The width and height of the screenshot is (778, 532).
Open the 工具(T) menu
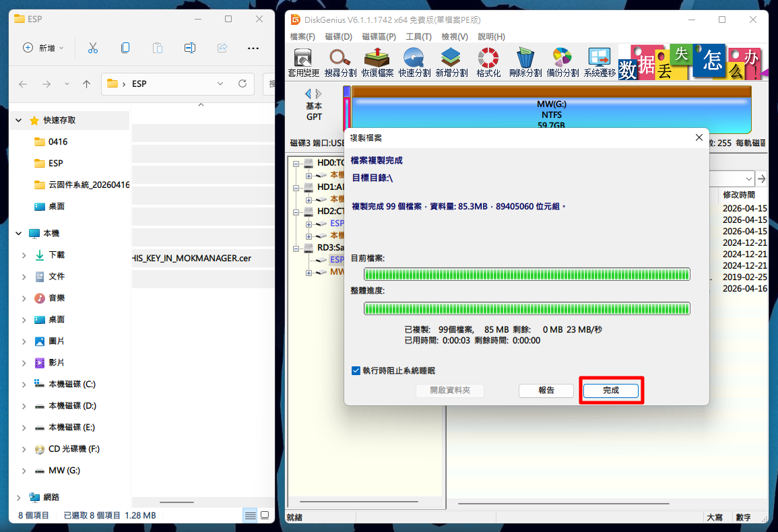418,37
